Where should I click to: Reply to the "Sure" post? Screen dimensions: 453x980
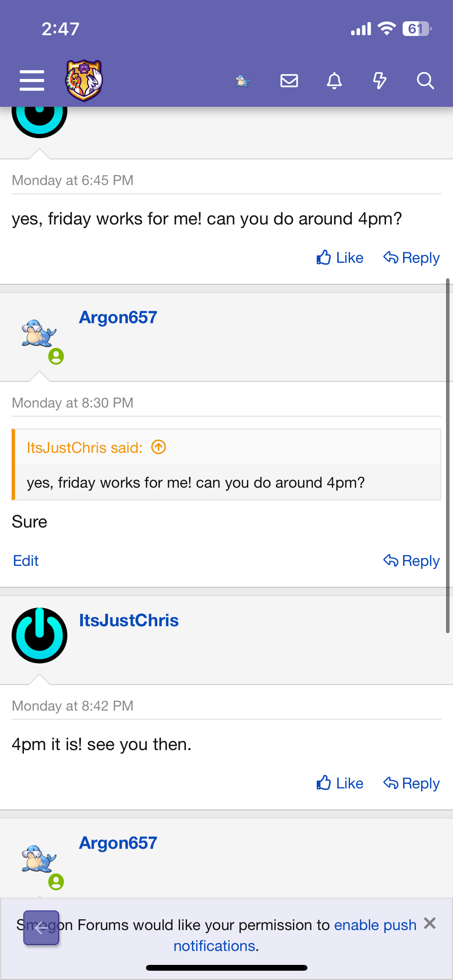click(411, 560)
